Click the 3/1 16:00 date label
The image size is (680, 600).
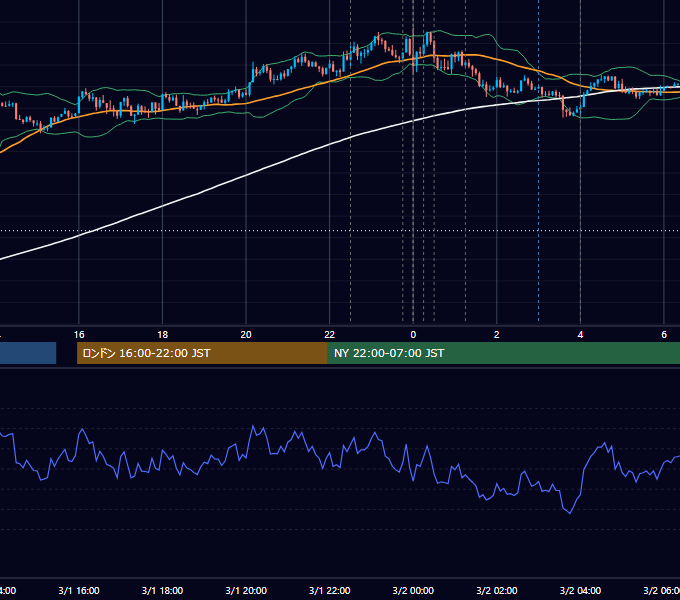click(79, 590)
